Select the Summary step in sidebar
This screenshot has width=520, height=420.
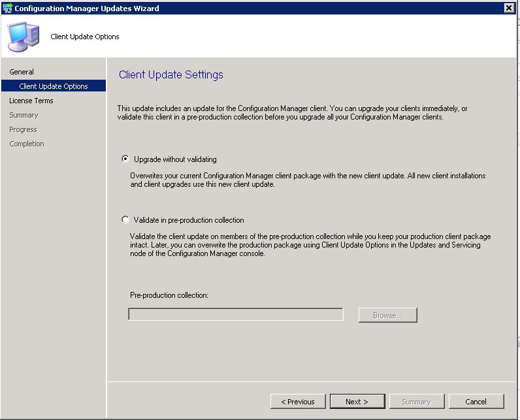24,115
